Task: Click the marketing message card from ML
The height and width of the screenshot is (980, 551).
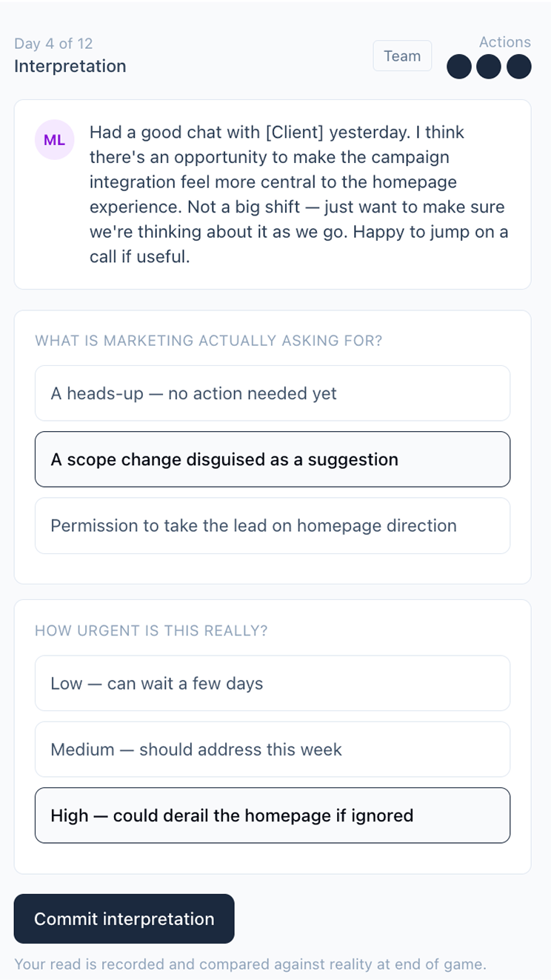Action: tap(273, 195)
